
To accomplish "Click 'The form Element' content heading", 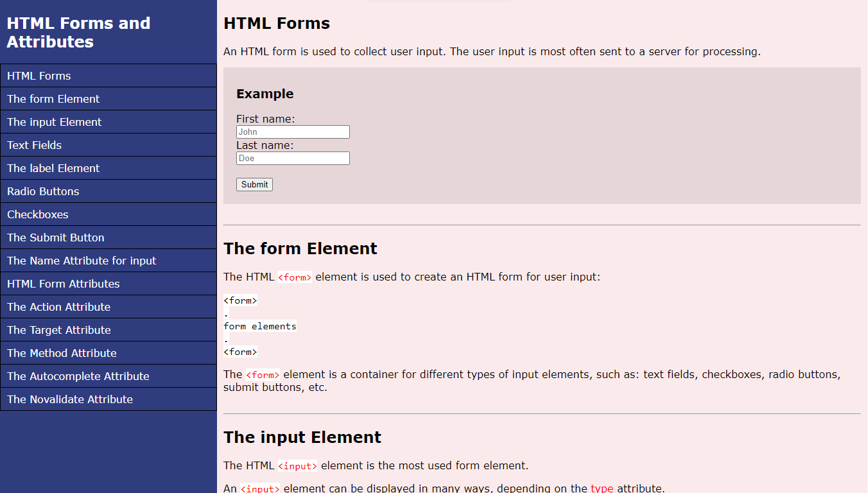I will [x=300, y=248].
